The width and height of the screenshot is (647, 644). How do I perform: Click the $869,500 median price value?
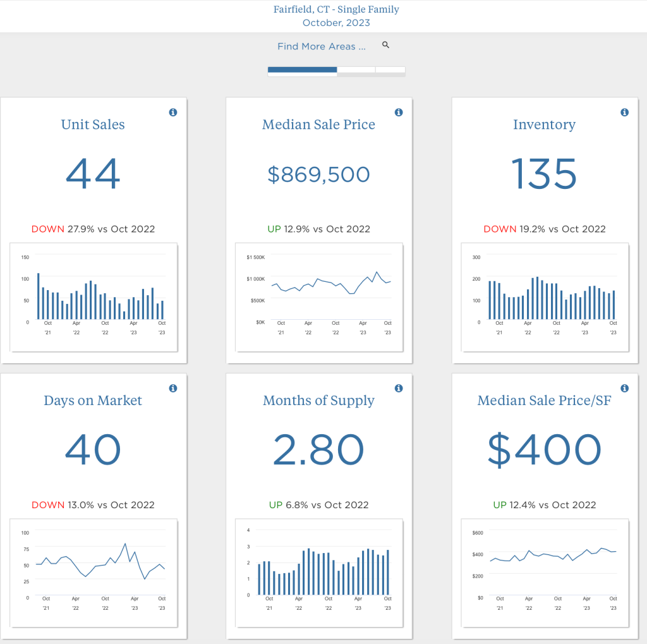pos(318,174)
